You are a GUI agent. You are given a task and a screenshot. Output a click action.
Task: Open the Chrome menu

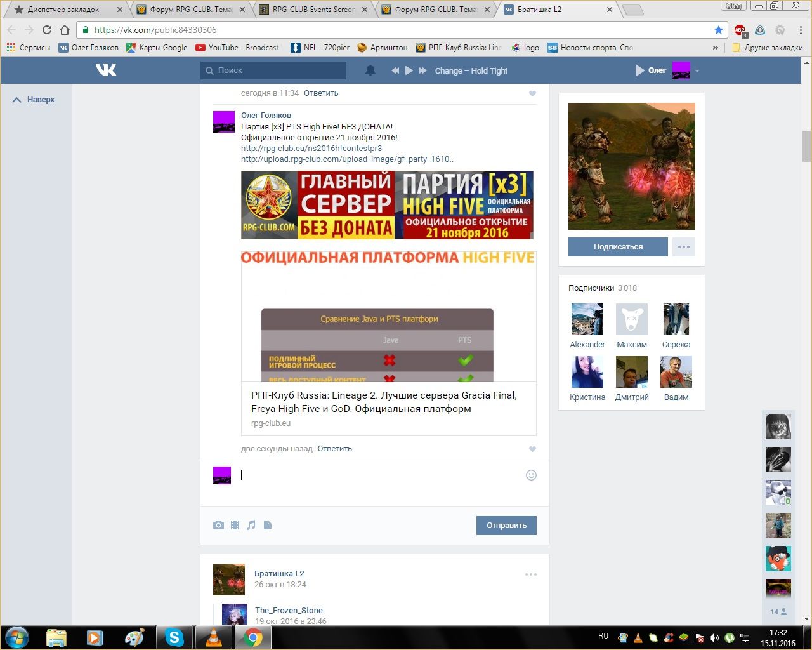pos(801,30)
